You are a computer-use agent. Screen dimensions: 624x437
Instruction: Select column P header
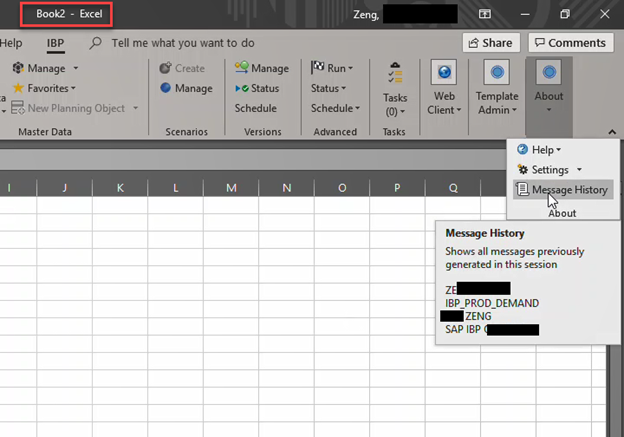click(397, 188)
